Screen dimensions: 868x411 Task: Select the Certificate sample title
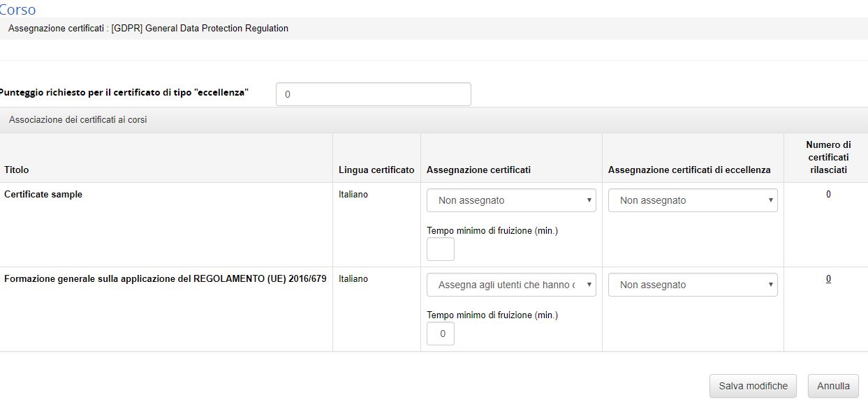coord(43,195)
